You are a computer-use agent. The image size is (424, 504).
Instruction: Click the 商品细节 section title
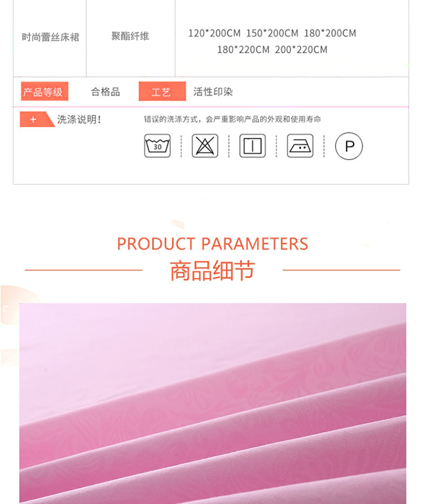coord(213,270)
